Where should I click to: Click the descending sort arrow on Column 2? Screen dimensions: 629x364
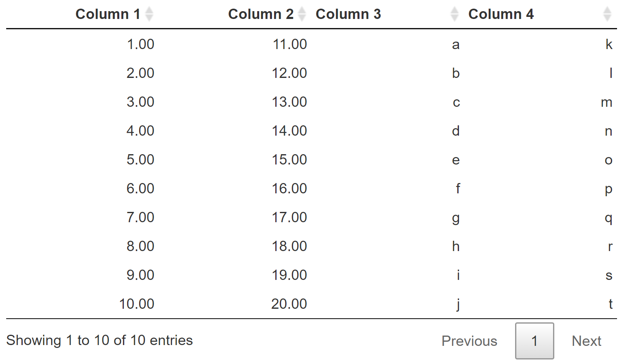302,17
